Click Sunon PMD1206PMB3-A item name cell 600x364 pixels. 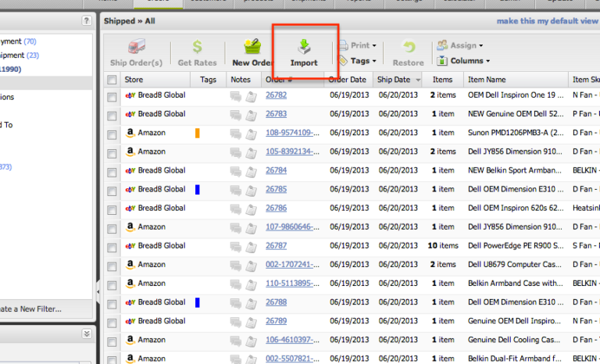point(516,133)
